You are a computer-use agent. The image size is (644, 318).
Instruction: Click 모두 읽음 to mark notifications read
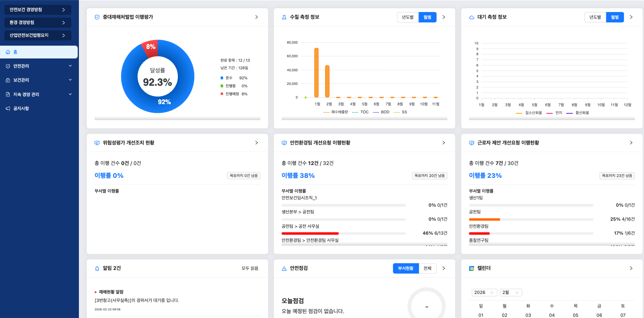pyautogui.click(x=250, y=268)
